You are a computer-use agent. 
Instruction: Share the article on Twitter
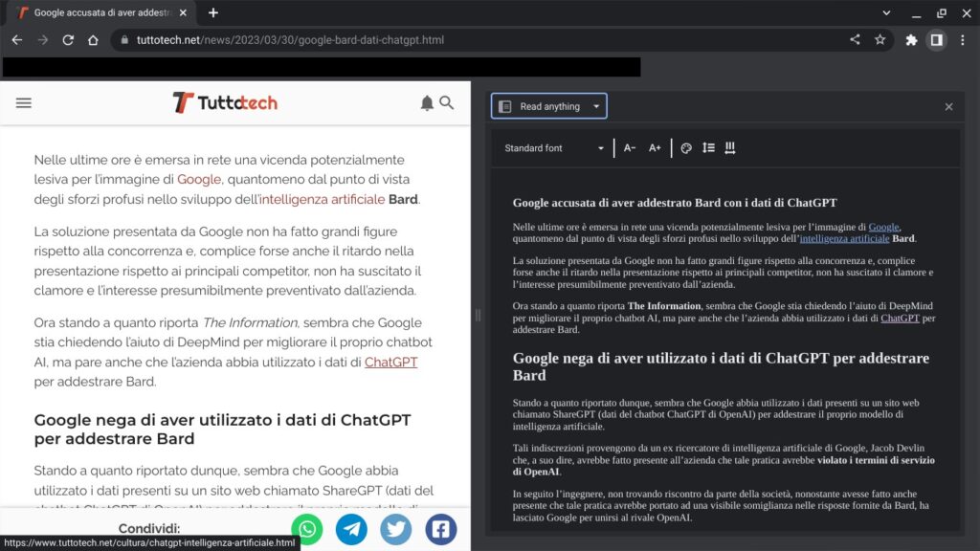coord(396,529)
